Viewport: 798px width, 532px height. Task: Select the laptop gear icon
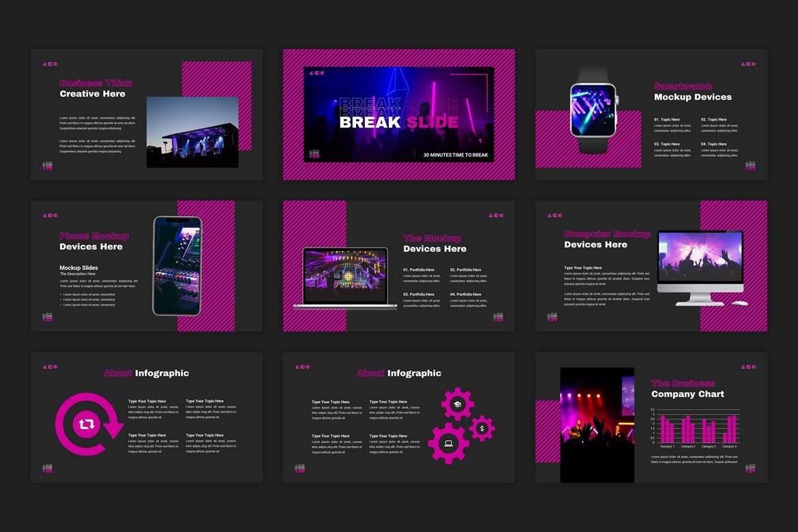(x=448, y=443)
